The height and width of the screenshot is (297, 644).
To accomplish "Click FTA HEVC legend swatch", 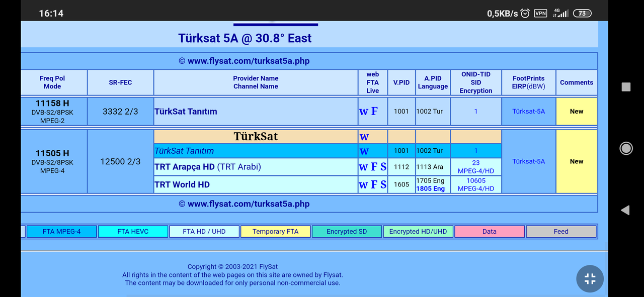I will 133,232.
